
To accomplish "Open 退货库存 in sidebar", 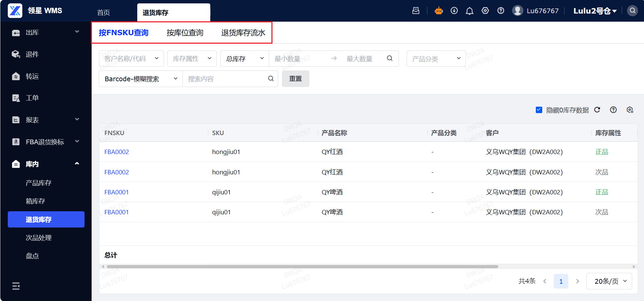I will pos(46,219).
